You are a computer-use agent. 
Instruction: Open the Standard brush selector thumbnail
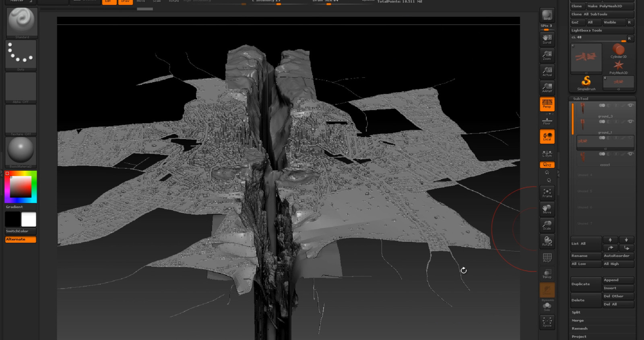pos(22,23)
